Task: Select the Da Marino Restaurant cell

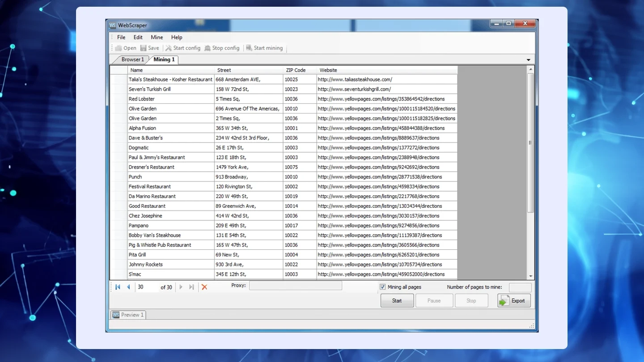Action: 171,196
